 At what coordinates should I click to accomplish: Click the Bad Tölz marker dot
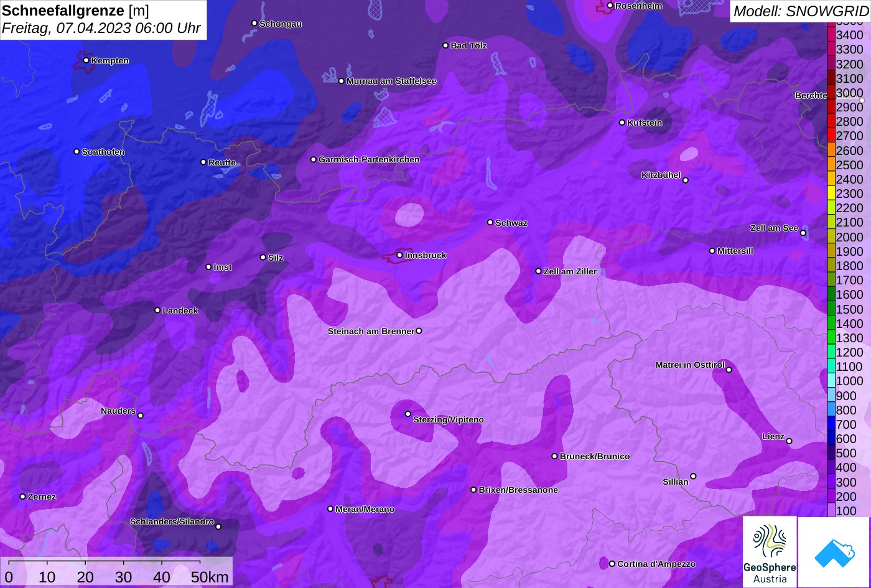pyautogui.click(x=445, y=45)
